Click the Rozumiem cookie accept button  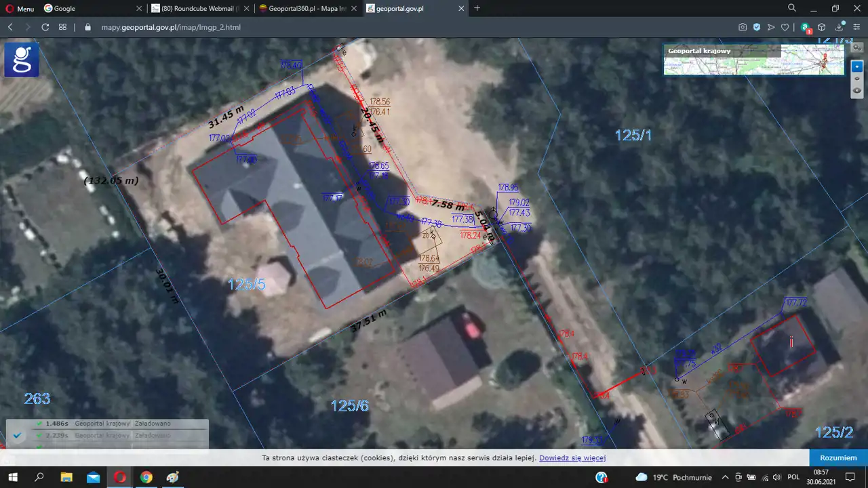click(838, 457)
